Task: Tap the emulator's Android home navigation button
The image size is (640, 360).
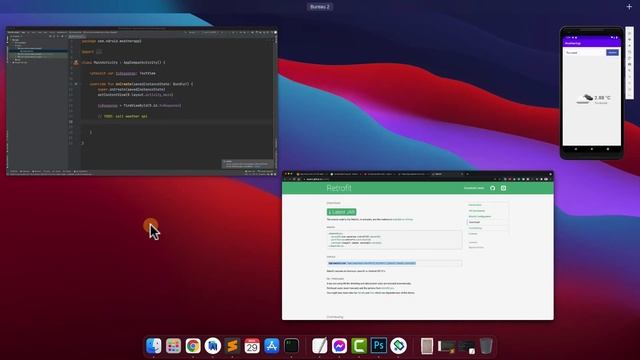Action: coord(592,149)
